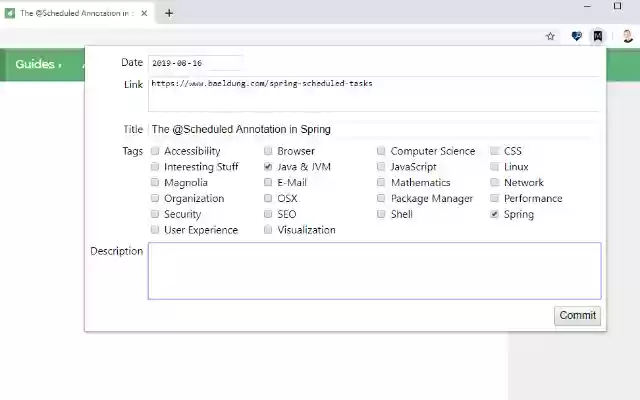Screen dimensions: 640x400
Task: Click the green tab favicon
Action: pos(10,13)
